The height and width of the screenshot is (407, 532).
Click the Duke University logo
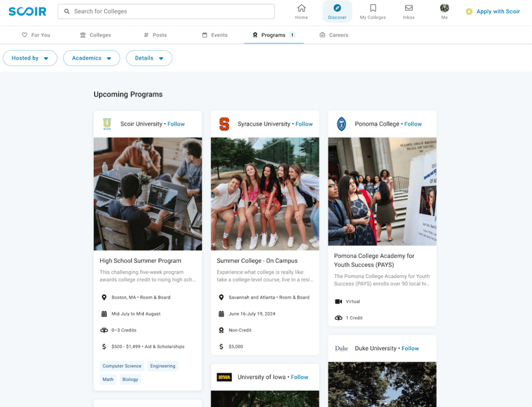click(x=341, y=348)
